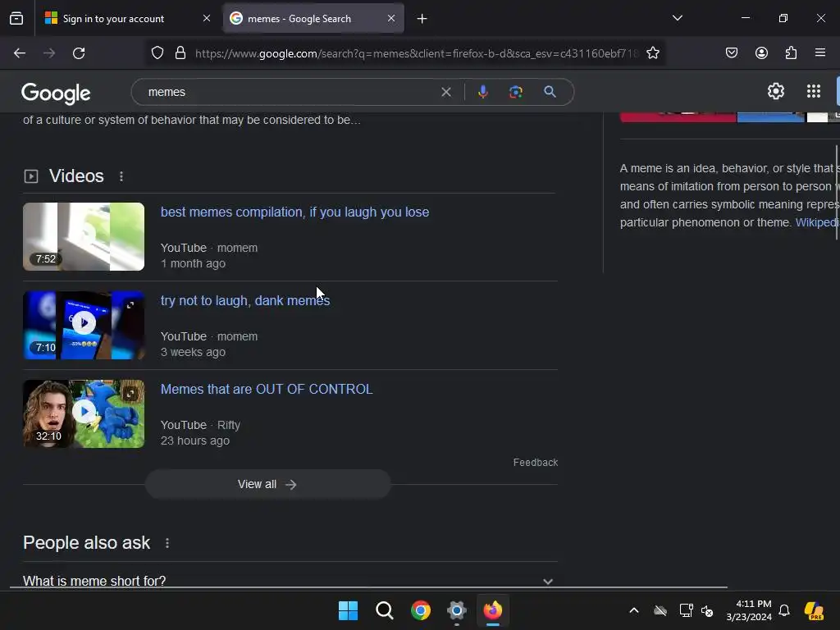View all video results
The image size is (840, 630).
(x=268, y=484)
